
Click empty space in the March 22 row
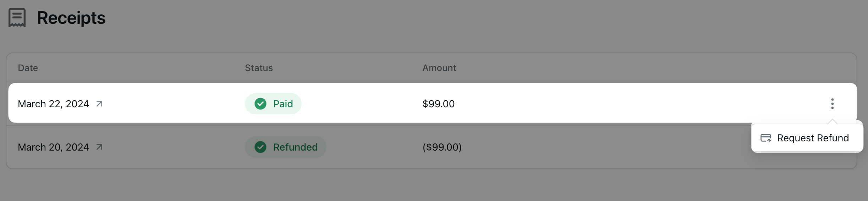[x=621, y=104]
